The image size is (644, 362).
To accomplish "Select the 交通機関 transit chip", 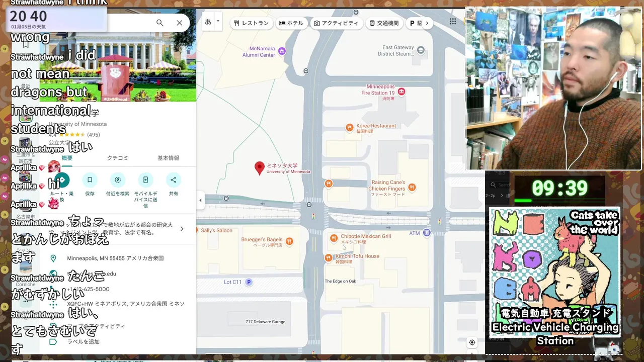I will [383, 23].
